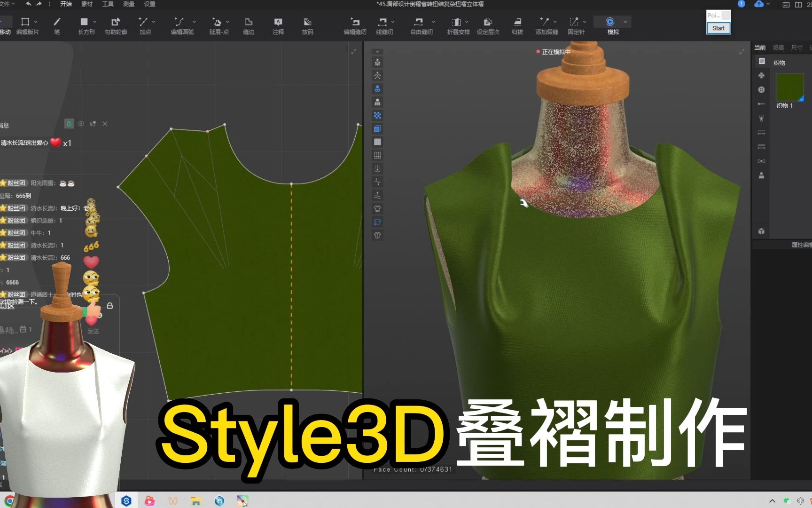Collapse the 3D view toolbar chevron

click(x=377, y=52)
